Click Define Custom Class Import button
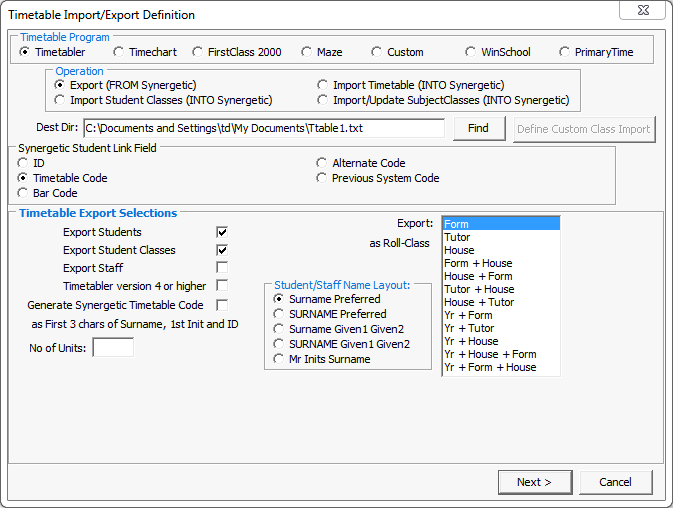 point(584,129)
